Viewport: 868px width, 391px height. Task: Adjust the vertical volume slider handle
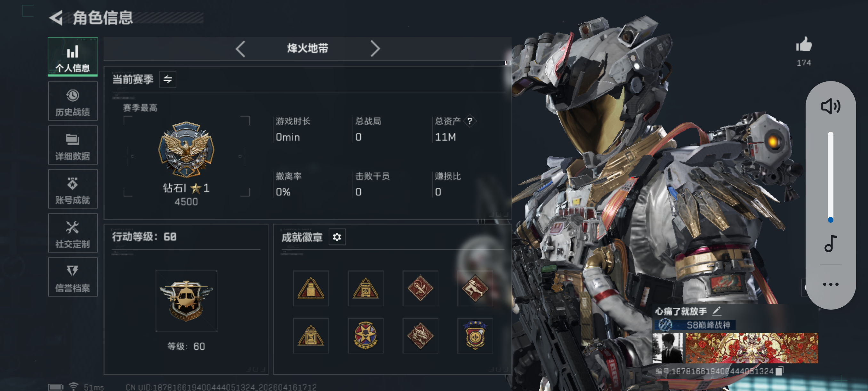pyautogui.click(x=831, y=220)
